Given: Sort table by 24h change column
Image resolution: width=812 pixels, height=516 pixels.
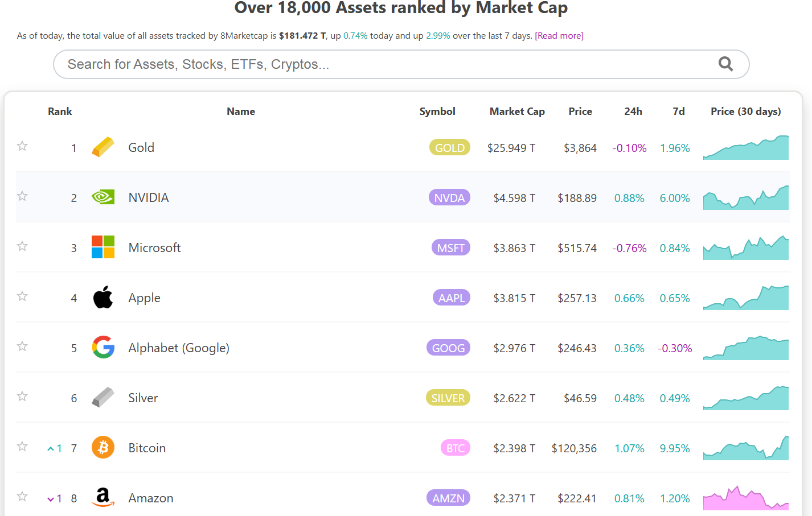Looking at the screenshot, I should pyautogui.click(x=633, y=112).
